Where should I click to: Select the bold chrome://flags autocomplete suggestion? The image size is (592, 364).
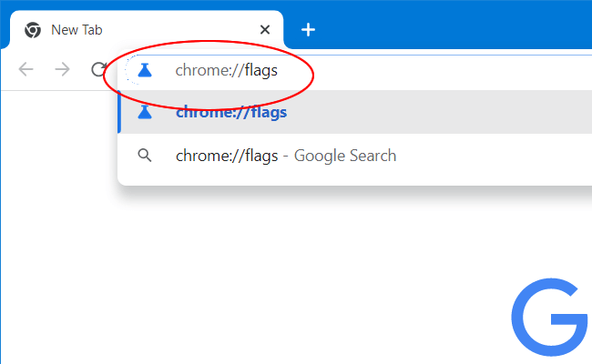click(x=231, y=113)
